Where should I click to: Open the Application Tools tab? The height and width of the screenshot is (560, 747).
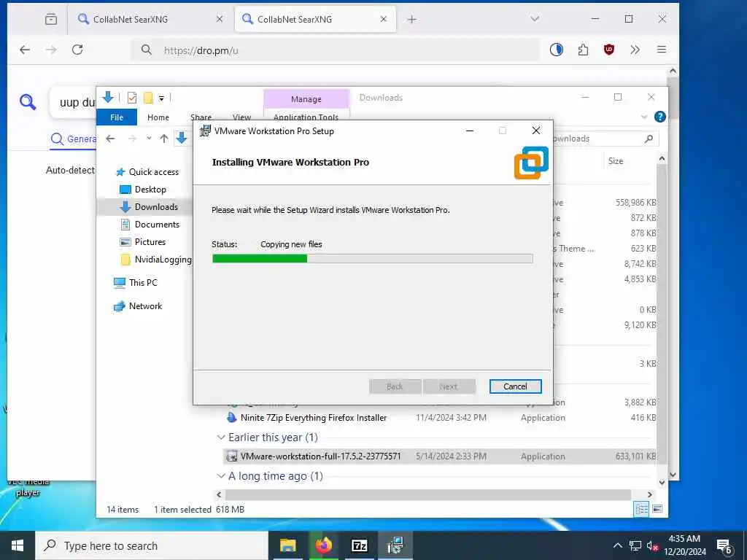click(x=306, y=117)
